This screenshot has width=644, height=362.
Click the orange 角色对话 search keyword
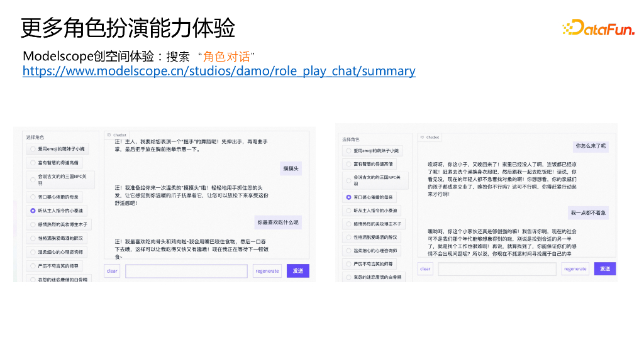pyautogui.click(x=226, y=57)
